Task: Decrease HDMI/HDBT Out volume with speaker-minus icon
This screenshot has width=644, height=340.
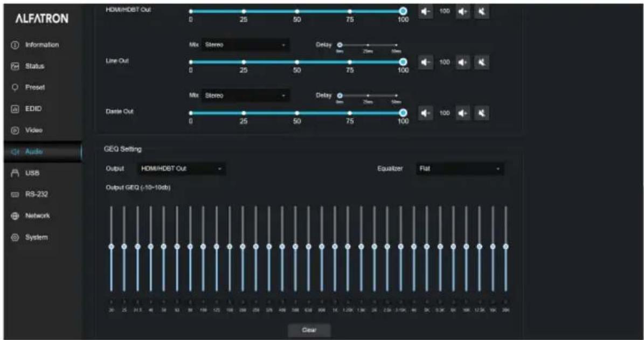Action: (x=425, y=11)
